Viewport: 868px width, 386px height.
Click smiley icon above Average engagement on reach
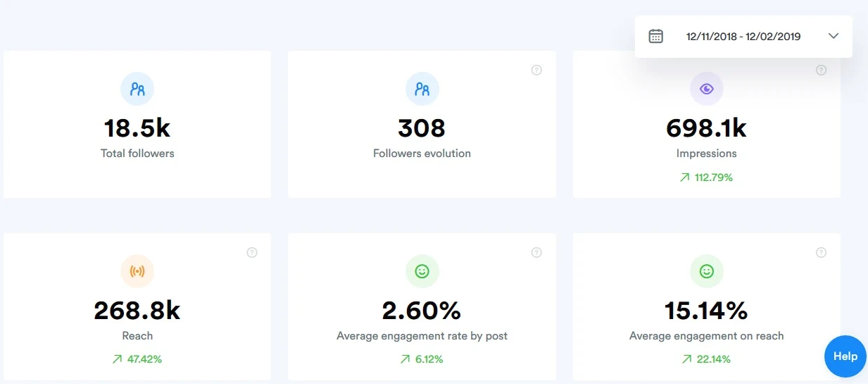point(707,271)
